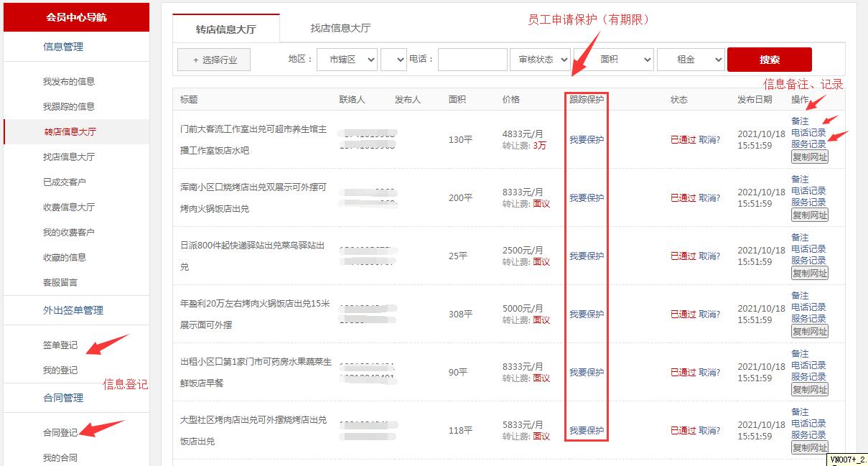
Task: Click 取消? for the 25平 listing
Action: [x=709, y=256]
